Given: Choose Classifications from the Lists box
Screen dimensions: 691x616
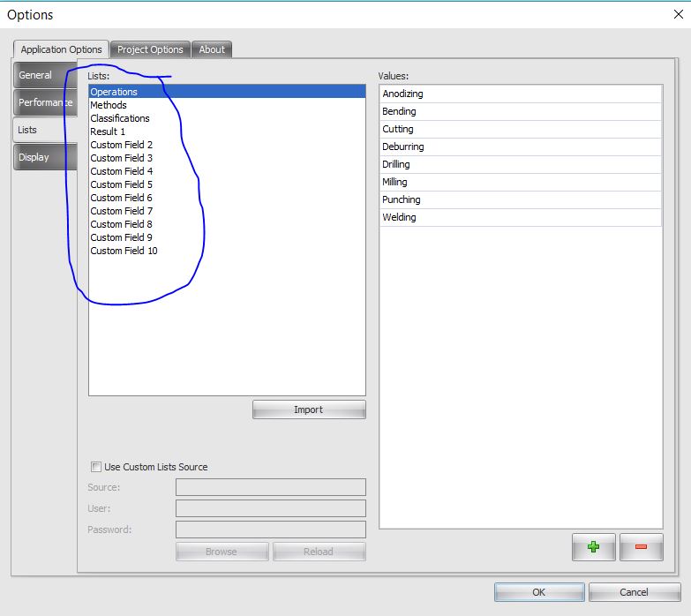Looking at the screenshot, I should (120, 118).
